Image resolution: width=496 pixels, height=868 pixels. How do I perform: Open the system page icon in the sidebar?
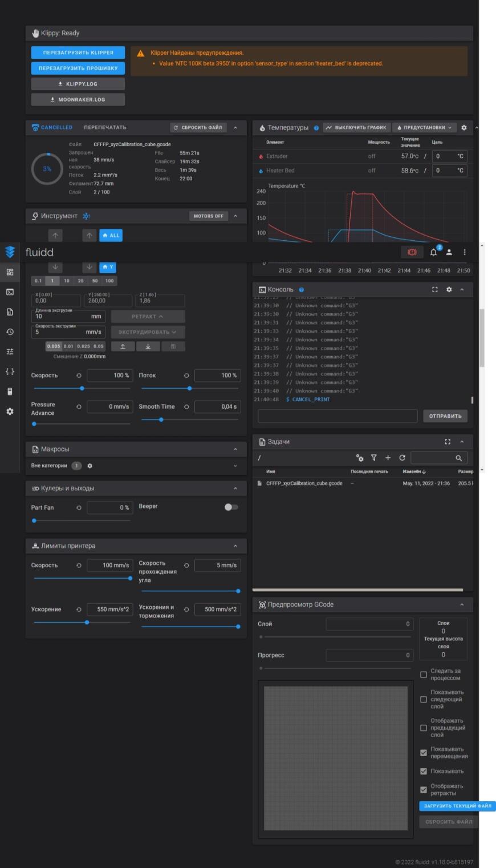10,391
